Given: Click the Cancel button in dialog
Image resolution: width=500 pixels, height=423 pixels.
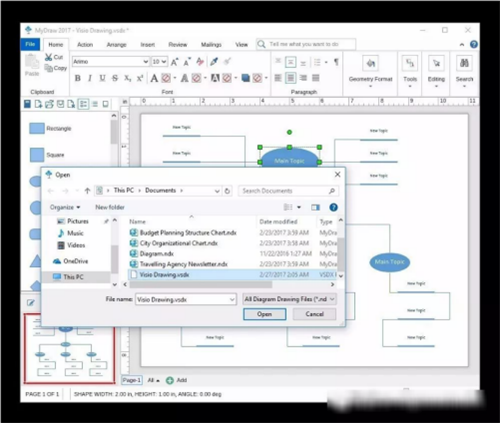Looking at the screenshot, I should point(314,314).
